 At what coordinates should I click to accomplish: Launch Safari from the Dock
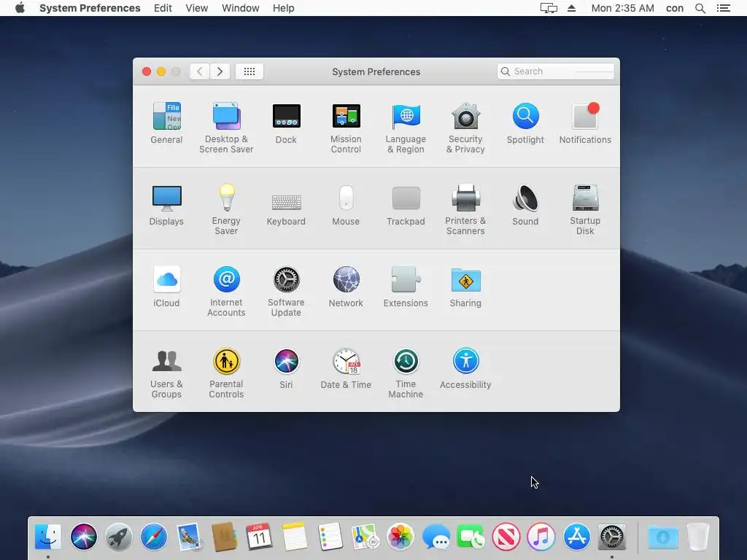[x=154, y=537]
